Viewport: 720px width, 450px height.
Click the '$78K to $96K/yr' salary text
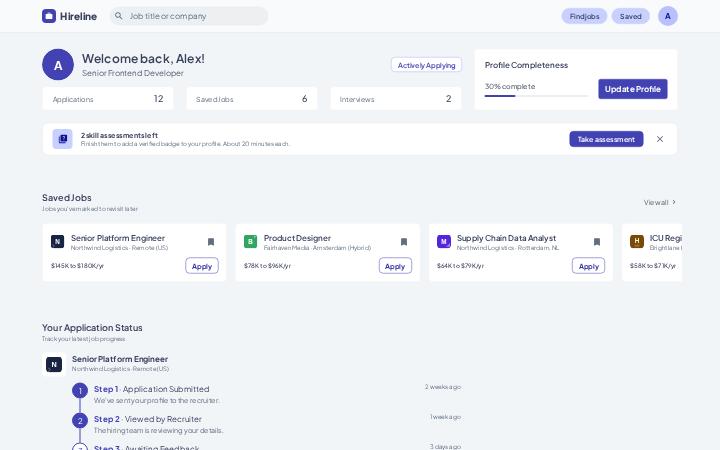coord(267,266)
